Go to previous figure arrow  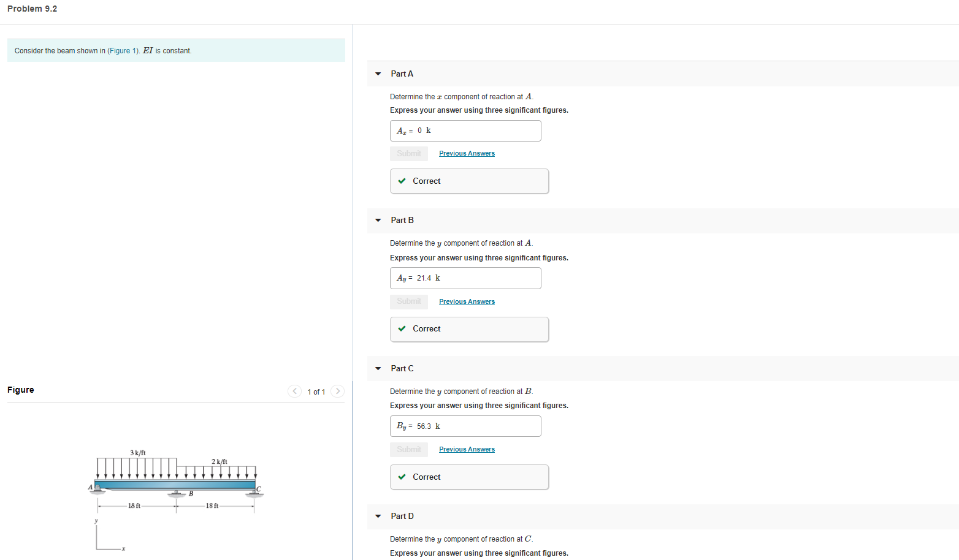click(x=294, y=392)
